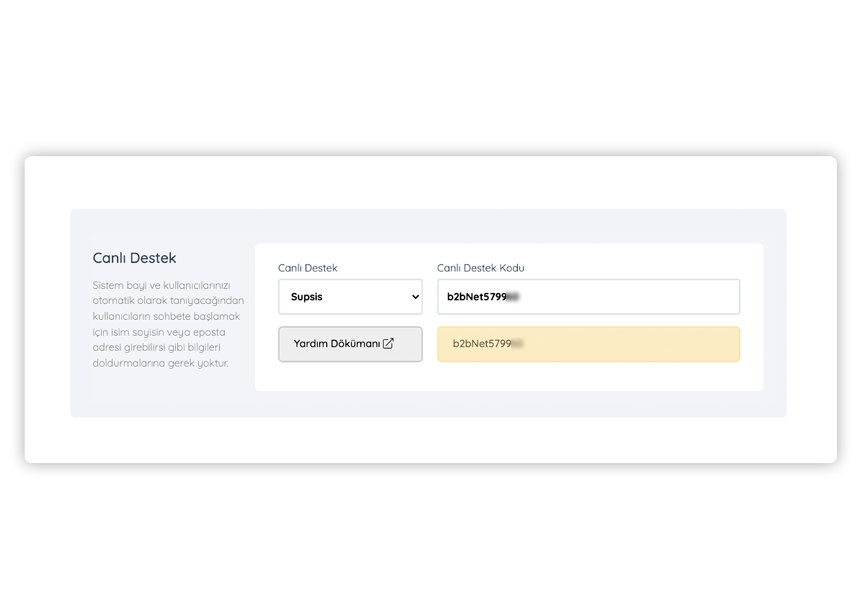This screenshot has width=868, height=592.
Task: Click the Canlı Destek Kodu field label
Action: tap(480, 268)
